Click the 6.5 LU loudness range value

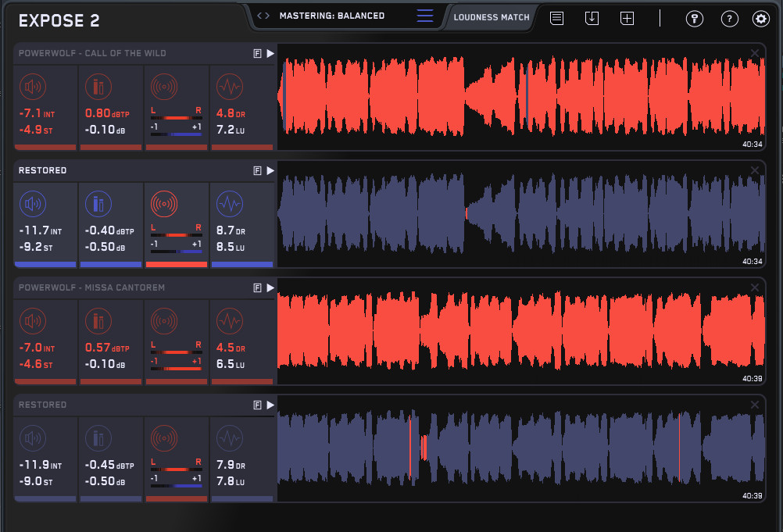pyautogui.click(x=231, y=365)
